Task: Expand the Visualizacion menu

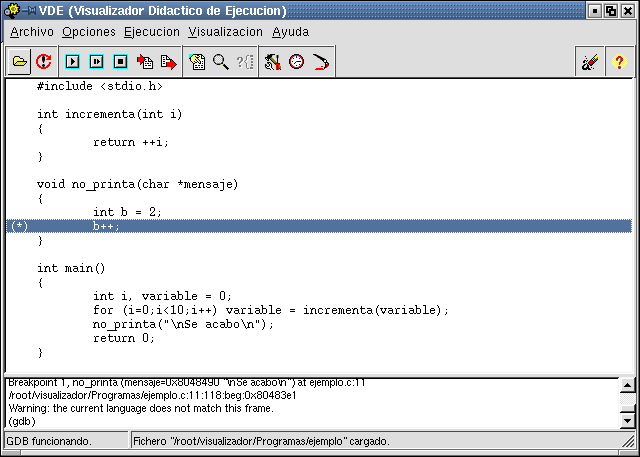Action: pyautogui.click(x=225, y=32)
